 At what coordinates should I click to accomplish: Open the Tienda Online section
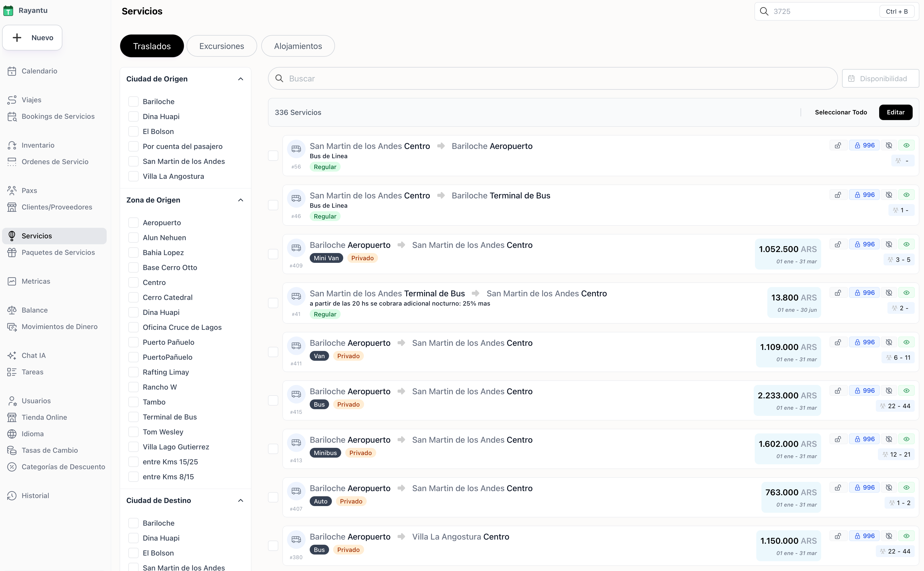pyautogui.click(x=44, y=417)
